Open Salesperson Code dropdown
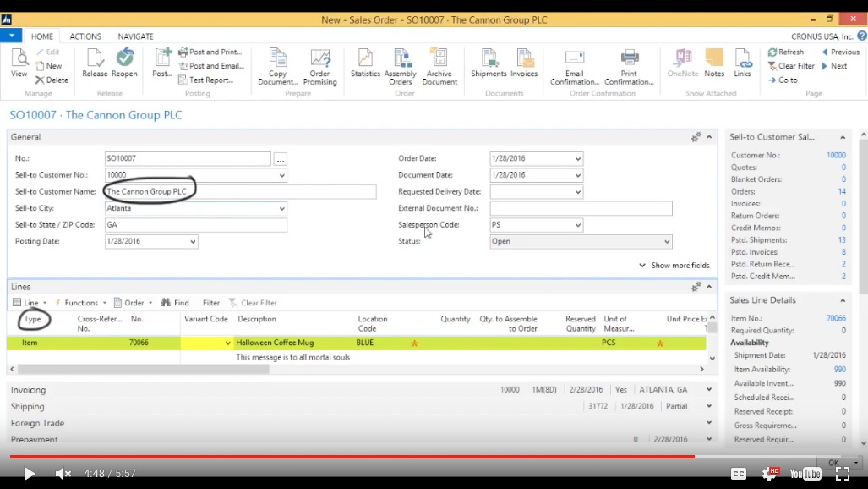The image size is (868, 489). pyautogui.click(x=577, y=225)
